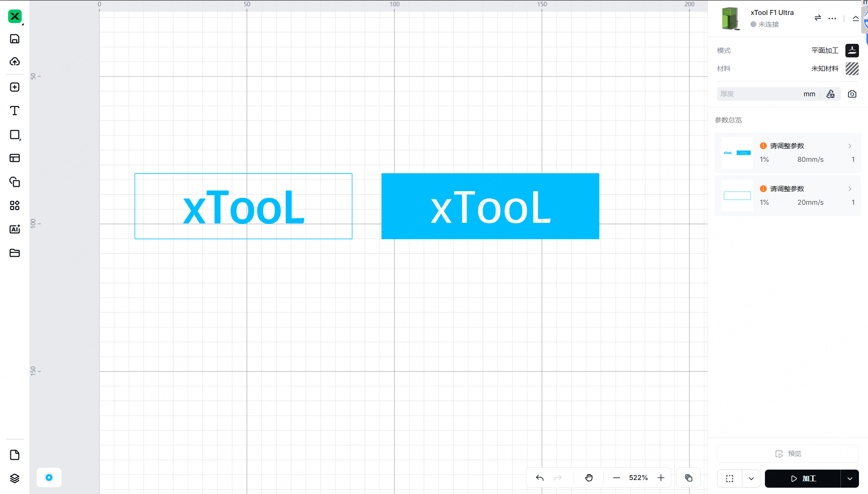The image size is (868, 494).
Task: Select the rectangle shape tool
Action: (14, 135)
